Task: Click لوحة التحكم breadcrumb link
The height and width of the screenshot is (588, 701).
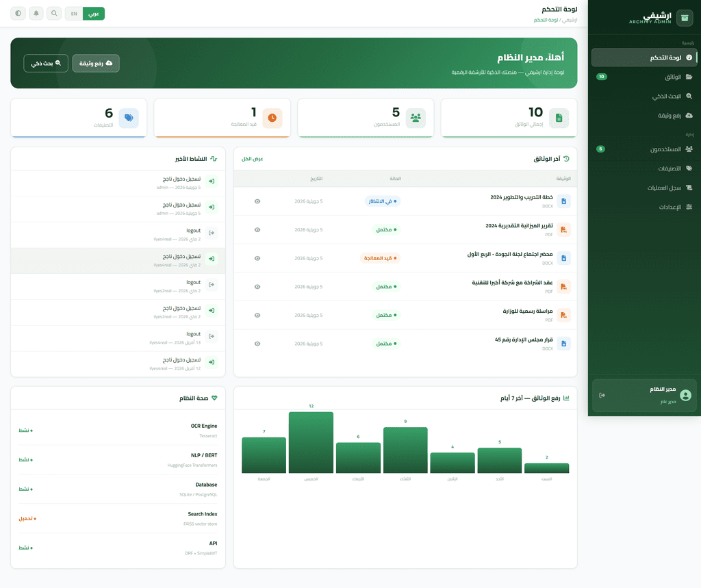Action: (546, 20)
